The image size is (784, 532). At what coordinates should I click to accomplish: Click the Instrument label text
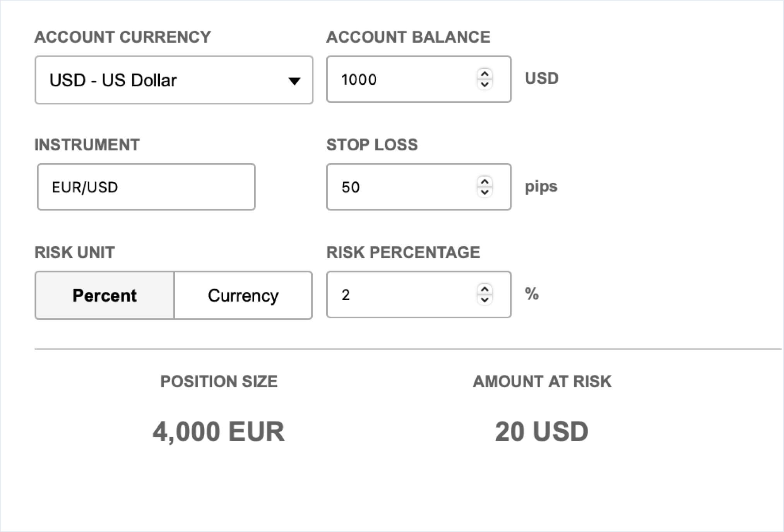[87, 145]
